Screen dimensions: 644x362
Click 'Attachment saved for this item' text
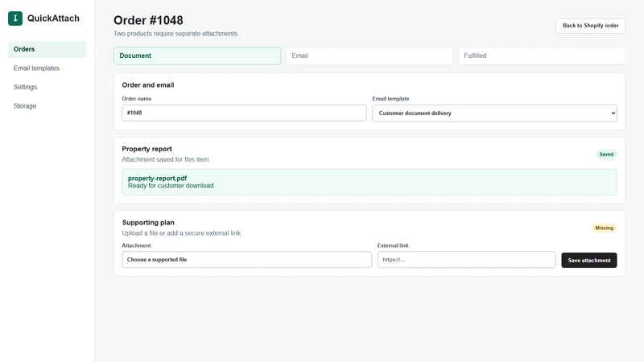point(166,159)
